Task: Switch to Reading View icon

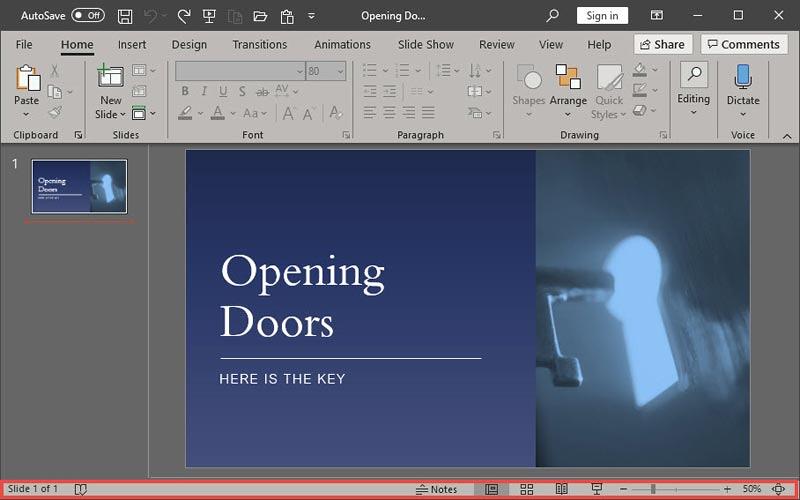Action: [562, 489]
